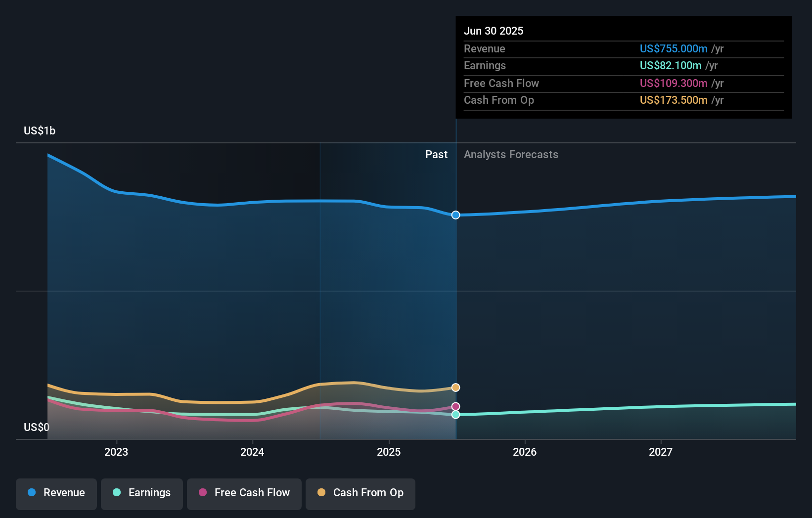Click the 2025 x-axis label
This screenshot has width=812, height=518.
coord(389,452)
